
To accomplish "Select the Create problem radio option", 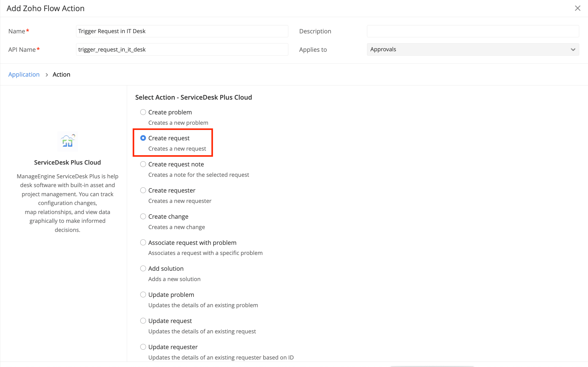I will tap(143, 112).
